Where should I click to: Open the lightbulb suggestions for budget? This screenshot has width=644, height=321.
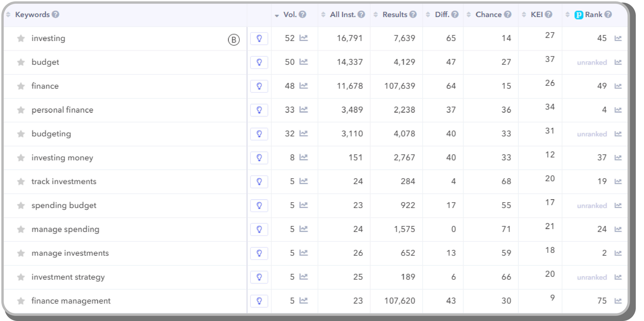(x=259, y=62)
